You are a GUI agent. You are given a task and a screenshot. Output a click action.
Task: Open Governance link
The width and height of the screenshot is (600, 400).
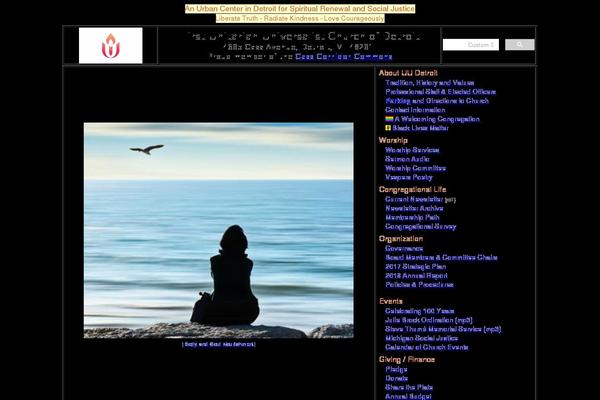pyautogui.click(x=404, y=248)
